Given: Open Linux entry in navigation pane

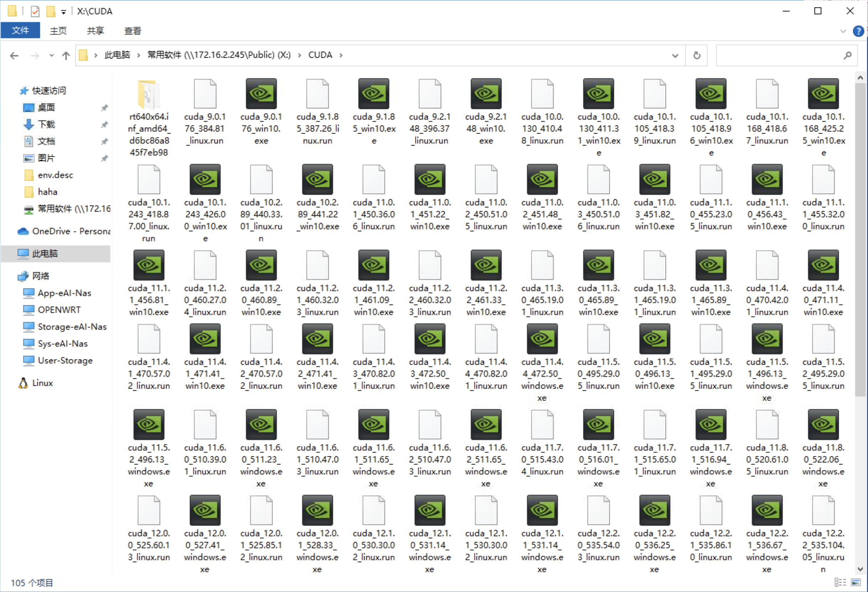Looking at the screenshot, I should [42, 383].
